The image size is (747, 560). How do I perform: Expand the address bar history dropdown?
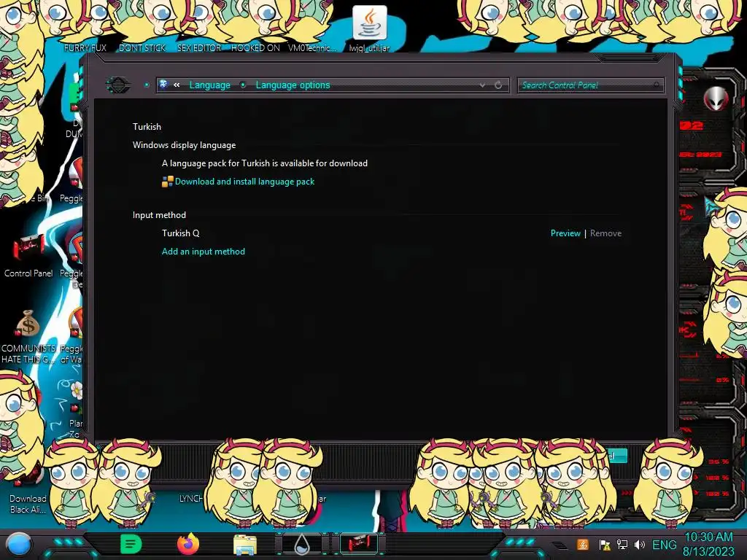click(482, 85)
